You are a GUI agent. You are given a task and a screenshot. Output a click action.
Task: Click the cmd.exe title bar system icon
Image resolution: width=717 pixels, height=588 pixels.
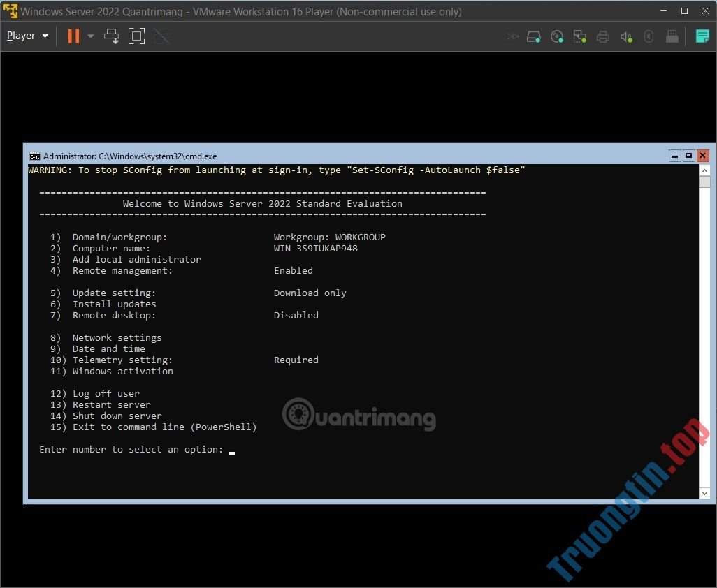[34, 156]
